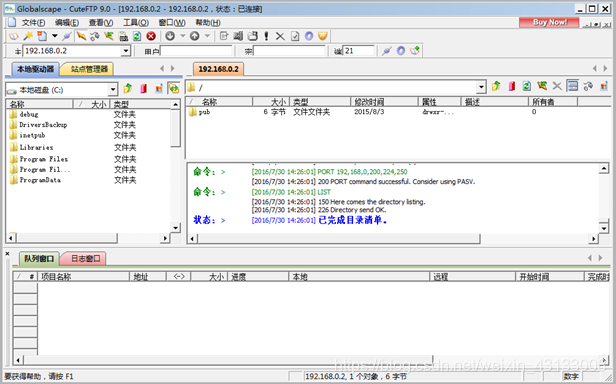
Task: Click the New document icon in main toolbar
Action: pyautogui.click(x=42, y=36)
